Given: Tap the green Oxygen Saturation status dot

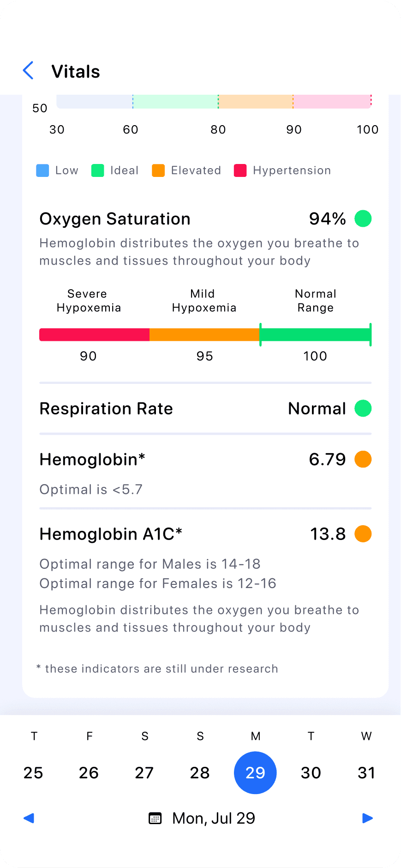Looking at the screenshot, I should (363, 219).
